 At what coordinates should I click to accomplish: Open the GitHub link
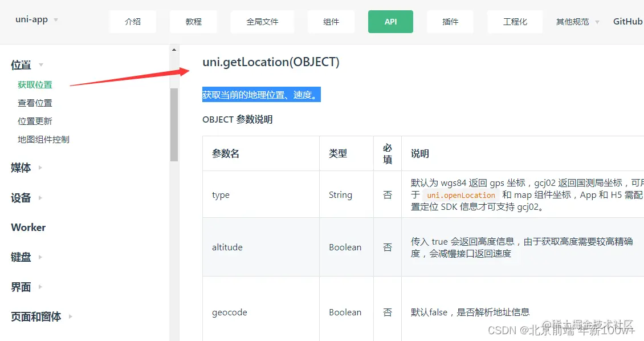(x=627, y=21)
